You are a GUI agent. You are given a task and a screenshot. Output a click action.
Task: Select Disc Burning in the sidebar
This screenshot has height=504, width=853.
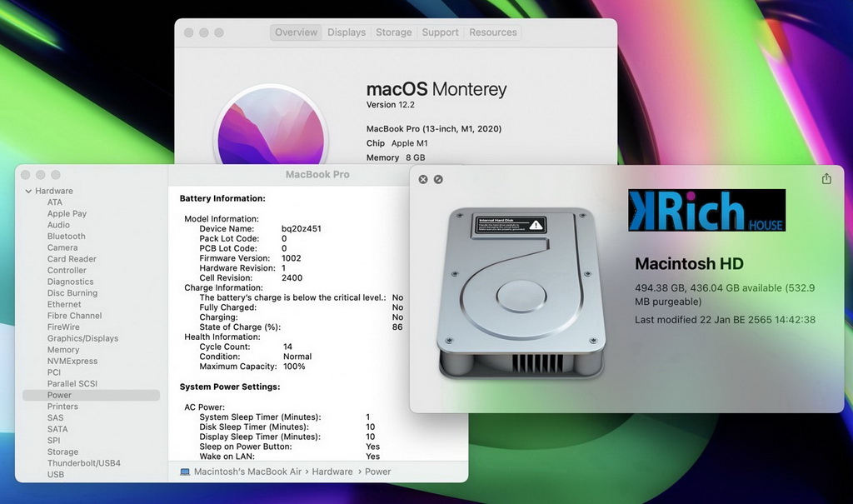pyautogui.click(x=72, y=293)
